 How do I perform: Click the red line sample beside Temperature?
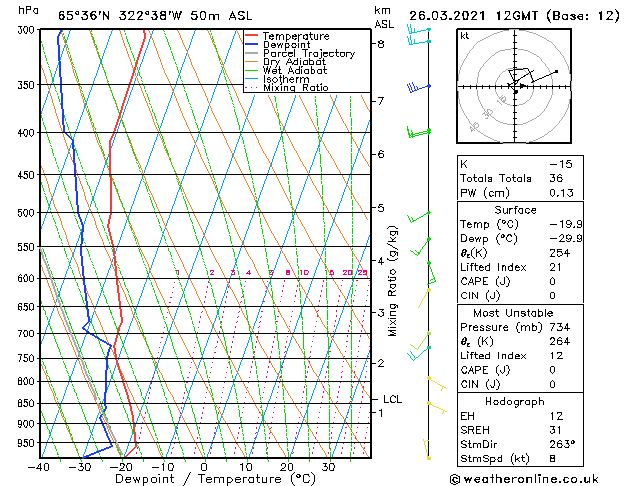click(x=252, y=36)
